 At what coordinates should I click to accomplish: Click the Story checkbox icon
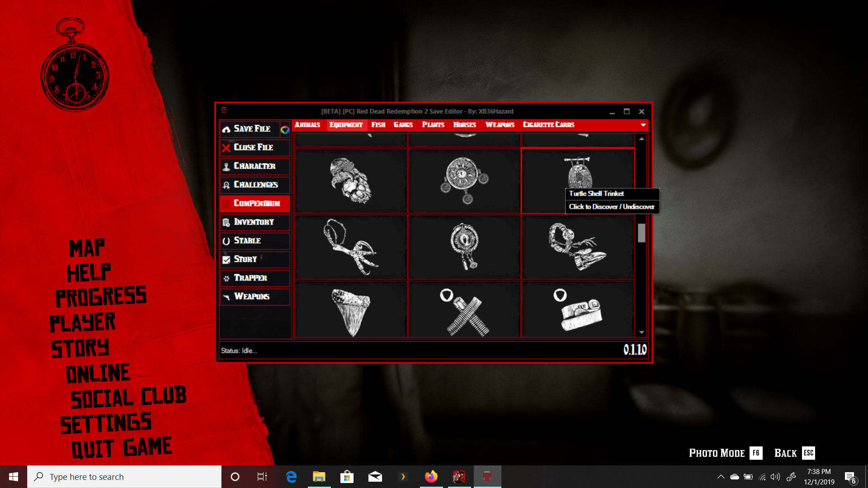[x=226, y=259]
